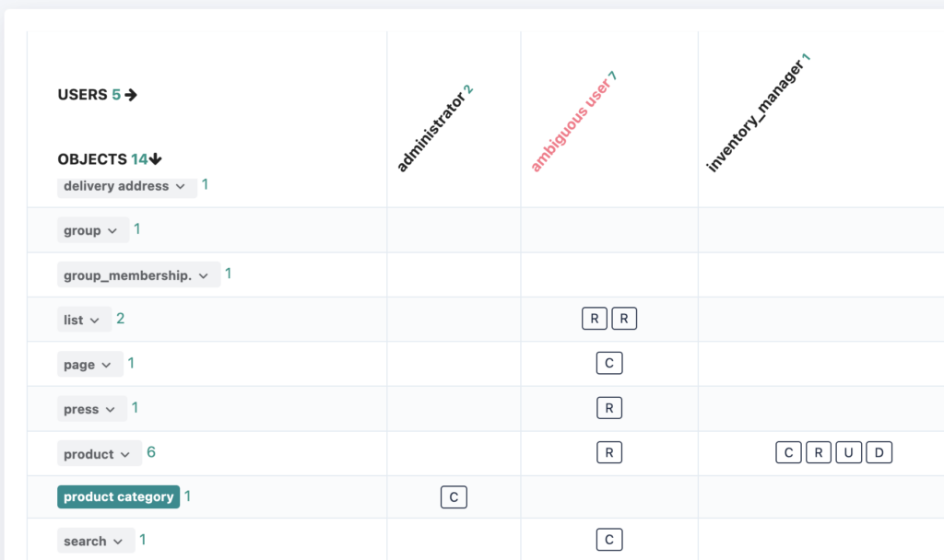Click the OBJECTS down arrow

(156, 159)
